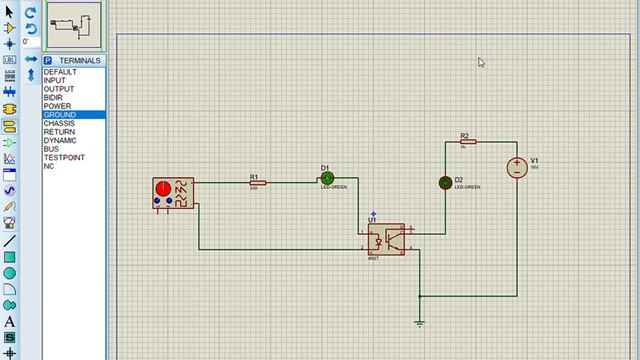Flip horizontally with the X-mirror icon
The image size is (640, 360).
pos(31,59)
